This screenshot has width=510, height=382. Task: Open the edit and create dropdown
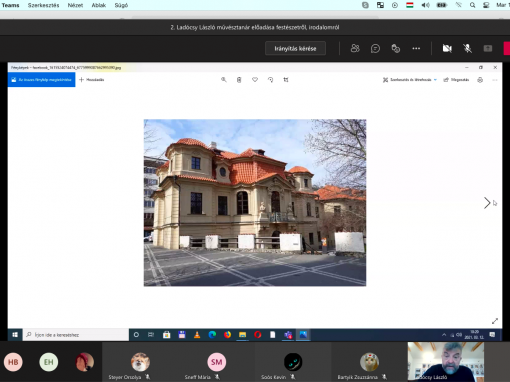coord(410,80)
